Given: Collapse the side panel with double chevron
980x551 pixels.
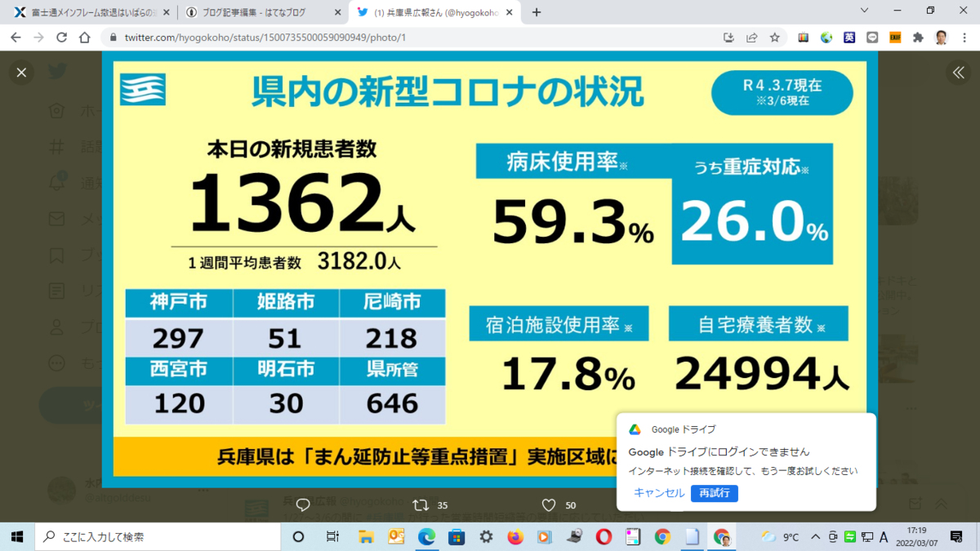Looking at the screenshot, I should (x=959, y=73).
